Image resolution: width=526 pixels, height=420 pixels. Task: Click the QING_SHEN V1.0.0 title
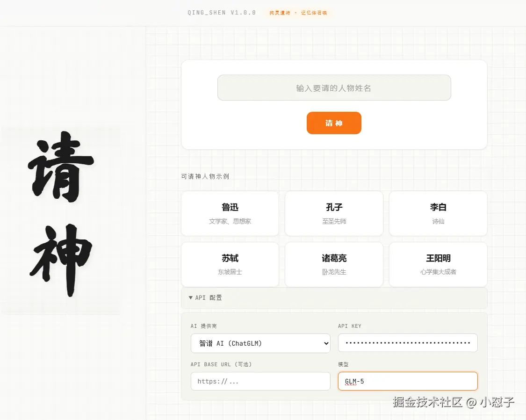click(222, 13)
